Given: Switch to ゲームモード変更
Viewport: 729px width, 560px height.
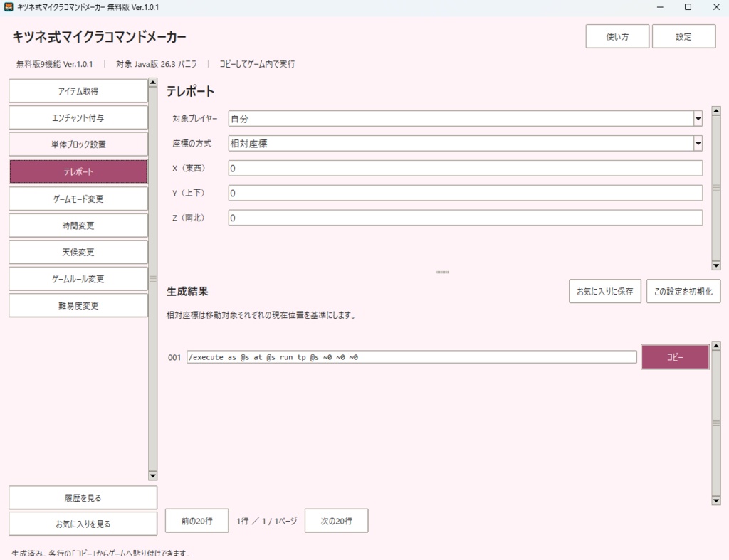Looking at the screenshot, I should [x=78, y=199].
